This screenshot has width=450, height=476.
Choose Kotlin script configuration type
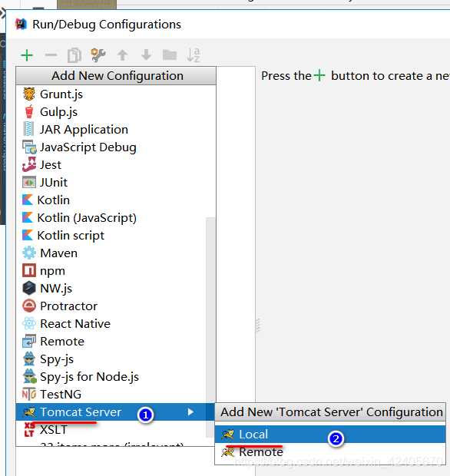[x=115, y=235]
